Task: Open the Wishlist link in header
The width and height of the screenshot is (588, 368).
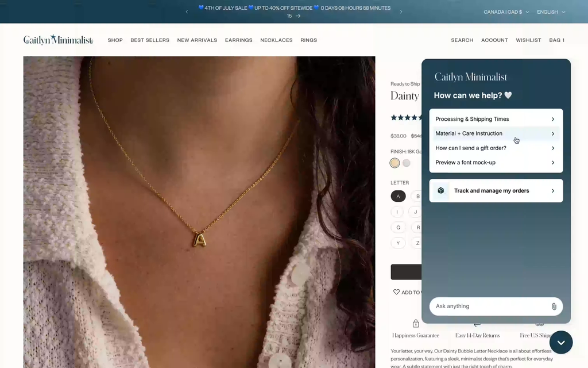Action: click(x=528, y=40)
